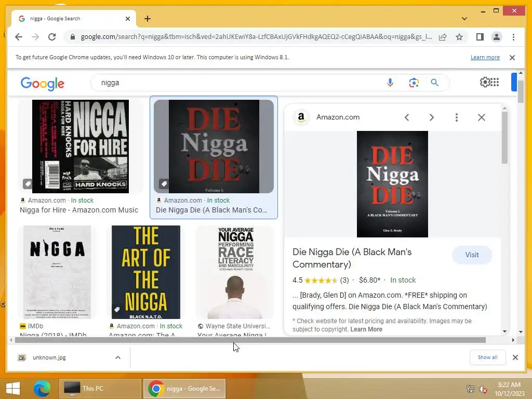
Task: Click the address bar URL
Action: 256,37
